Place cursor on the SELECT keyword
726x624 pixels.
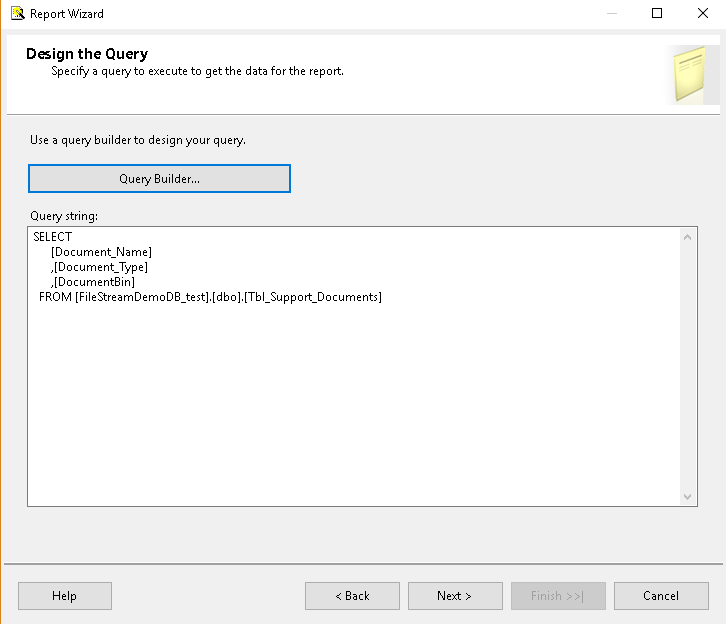(53, 237)
